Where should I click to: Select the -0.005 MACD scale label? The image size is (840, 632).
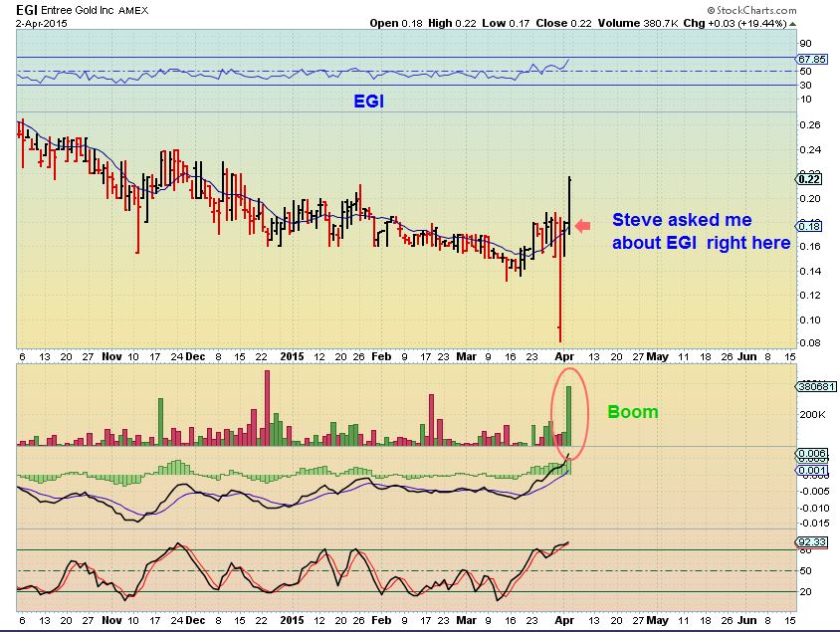pyautogui.click(x=813, y=491)
